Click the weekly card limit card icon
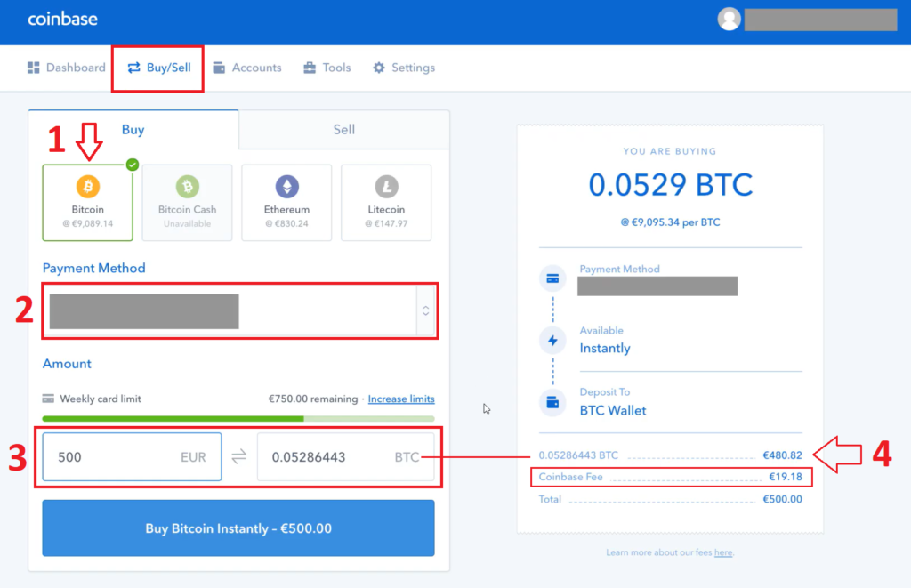This screenshot has height=588, width=911. 48,399
